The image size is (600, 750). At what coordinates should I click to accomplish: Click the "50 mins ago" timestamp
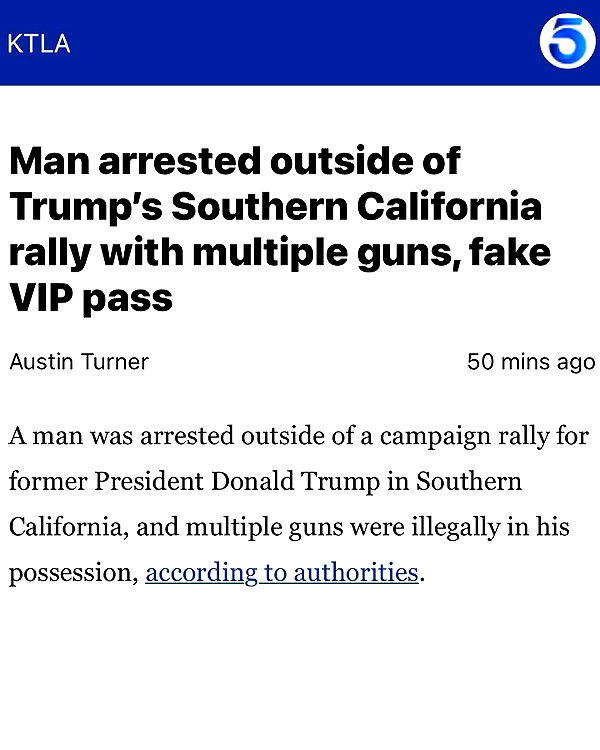click(531, 362)
